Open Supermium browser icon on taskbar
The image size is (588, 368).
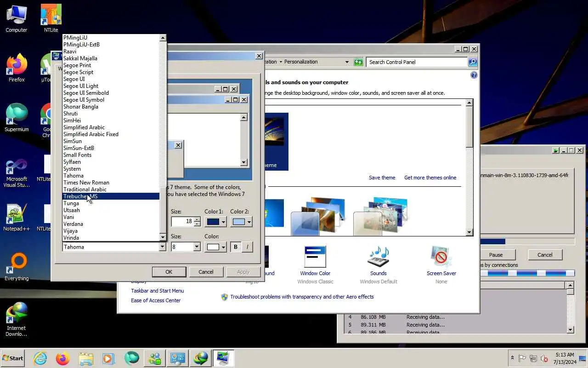click(131, 358)
